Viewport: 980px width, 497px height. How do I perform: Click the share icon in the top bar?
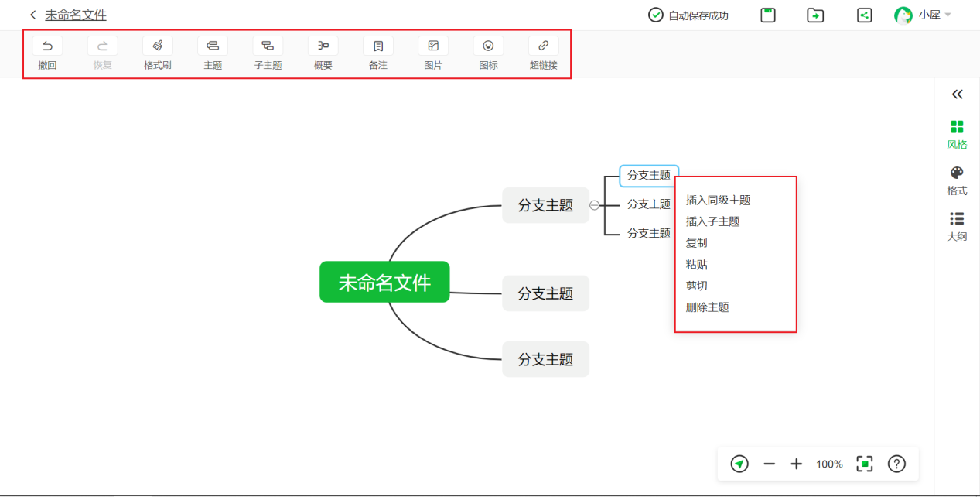click(x=864, y=15)
